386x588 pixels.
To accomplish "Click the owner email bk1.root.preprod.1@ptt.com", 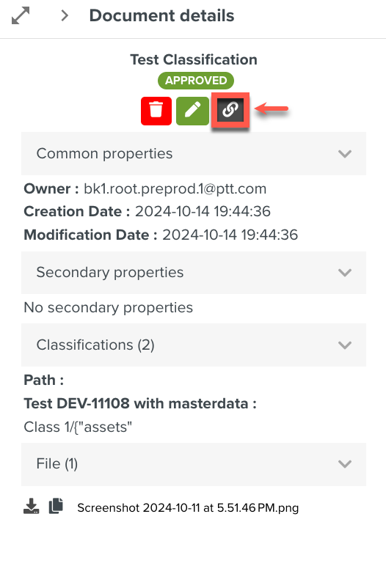I will (x=175, y=189).
